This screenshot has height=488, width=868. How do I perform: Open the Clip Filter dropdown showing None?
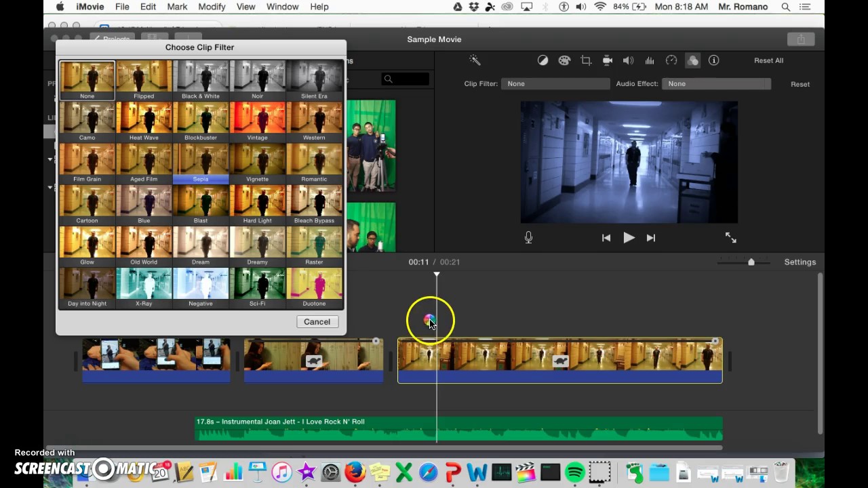(555, 83)
